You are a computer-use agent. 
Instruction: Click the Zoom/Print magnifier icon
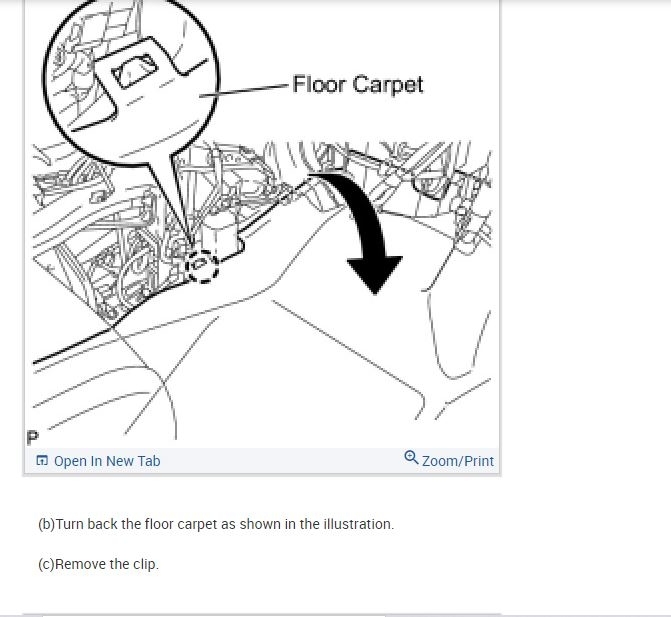[411, 457]
